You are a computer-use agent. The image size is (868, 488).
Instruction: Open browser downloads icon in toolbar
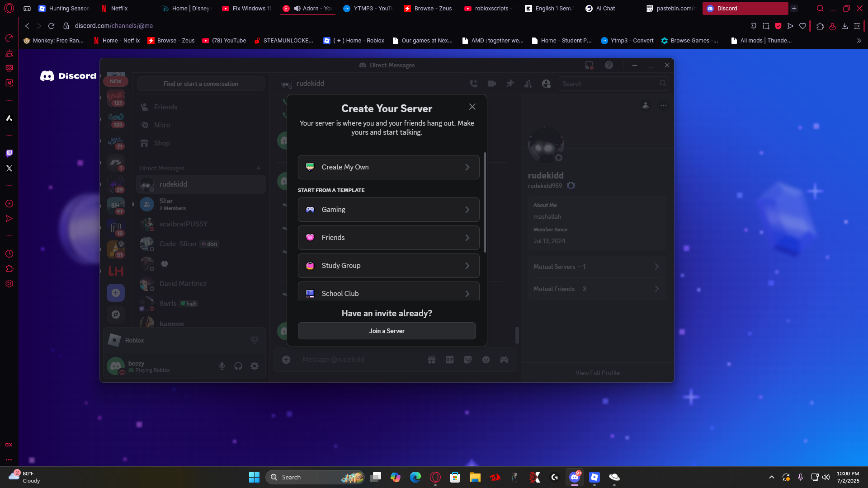click(844, 26)
